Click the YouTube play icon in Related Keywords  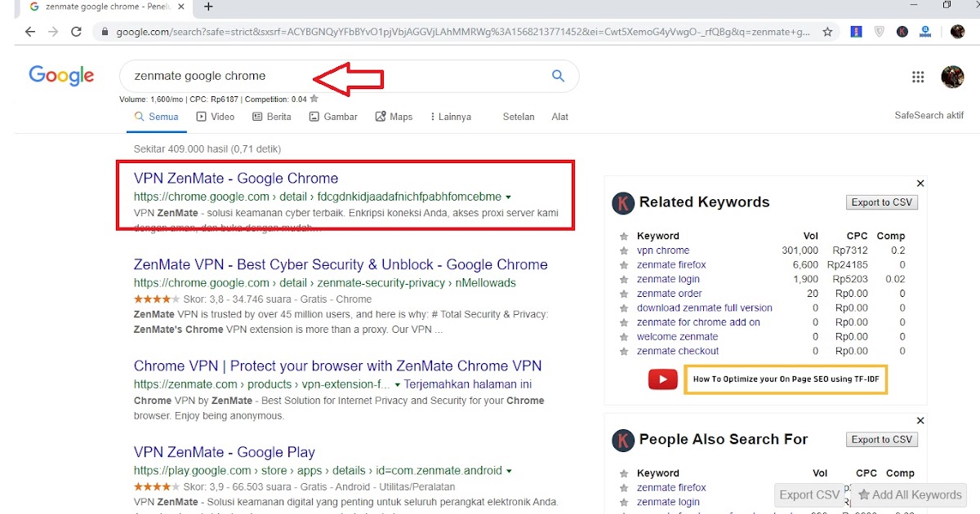(663, 379)
